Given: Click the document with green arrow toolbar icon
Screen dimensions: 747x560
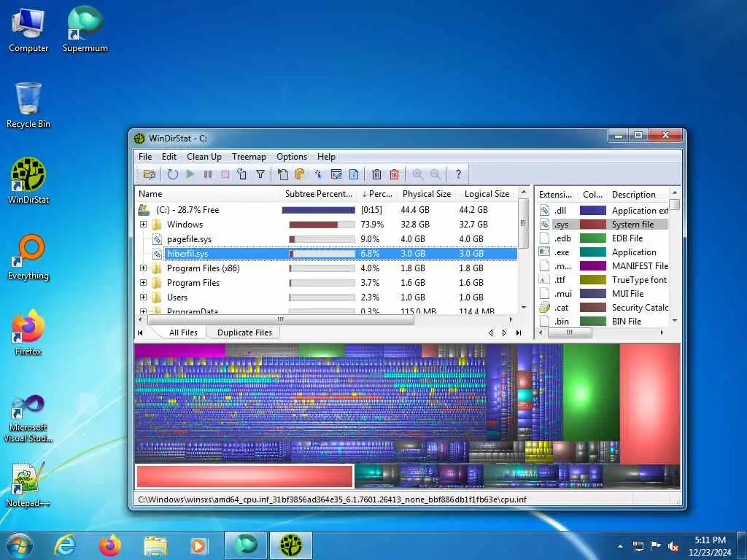Looking at the screenshot, I should click(283, 174).
